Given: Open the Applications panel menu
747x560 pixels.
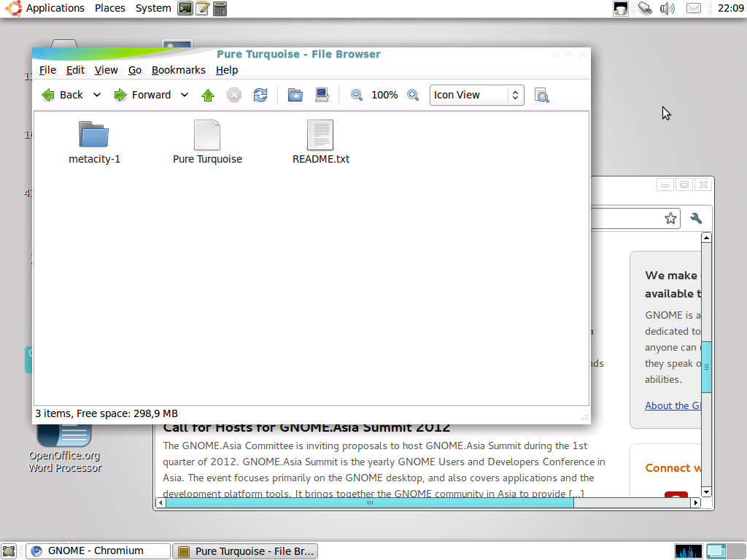Looking at the screenshot, I should coord(55,8).
